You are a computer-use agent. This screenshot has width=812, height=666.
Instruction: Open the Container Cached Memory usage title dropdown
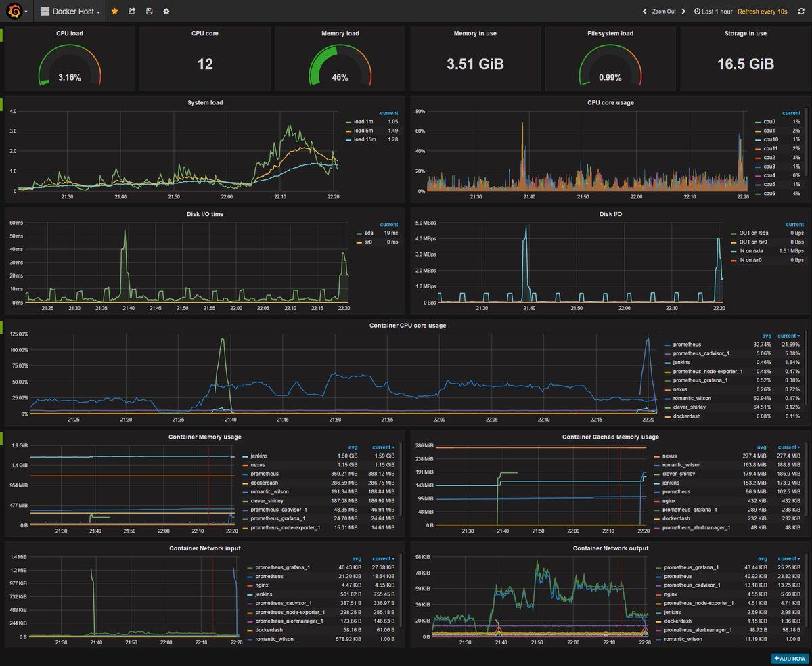(x=610, y=437)
